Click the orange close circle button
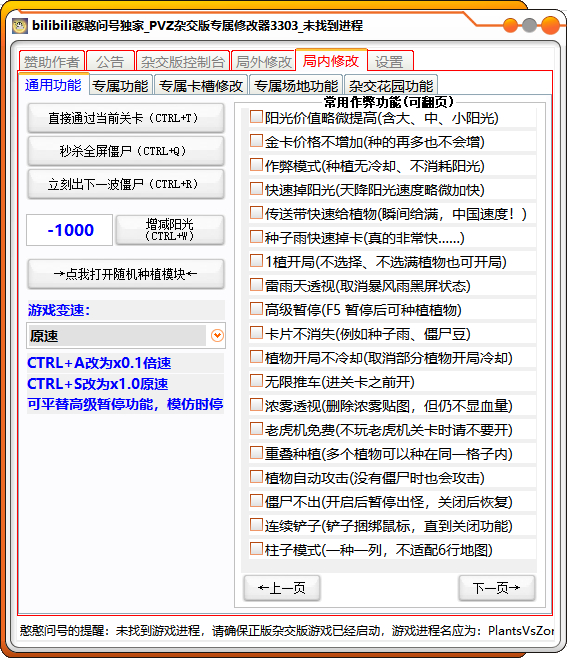This screenshot has height=658, width=567. (550, 25)
